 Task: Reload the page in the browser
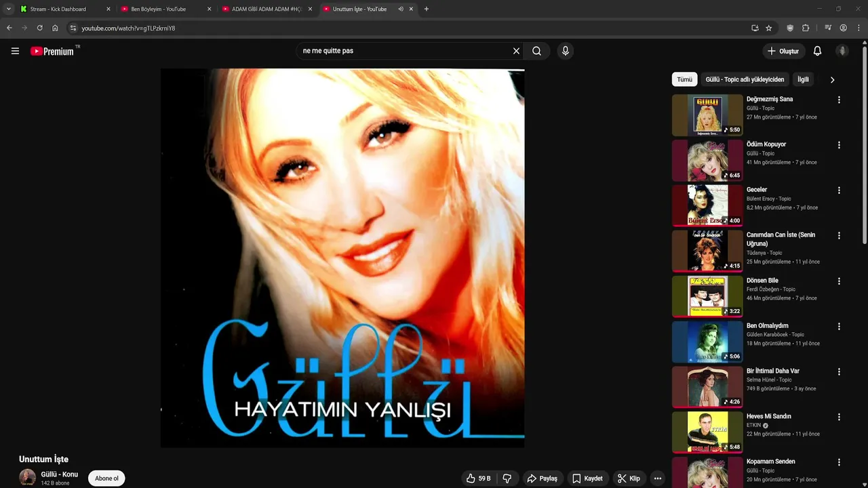point(39,28)
